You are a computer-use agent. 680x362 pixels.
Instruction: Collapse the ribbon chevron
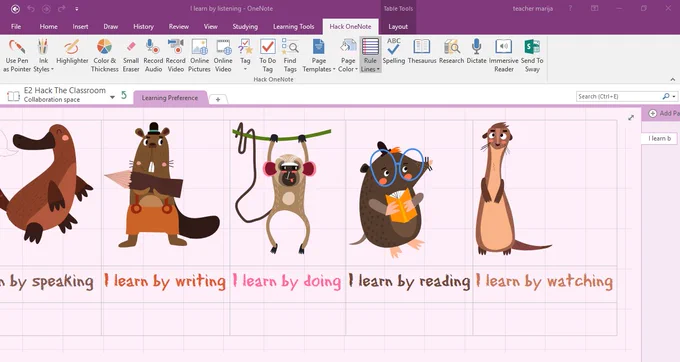pos(673,80)
